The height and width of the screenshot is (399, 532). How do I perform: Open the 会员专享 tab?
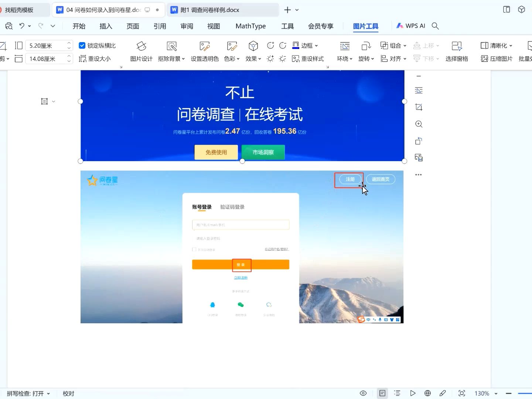tap(321, 26)
